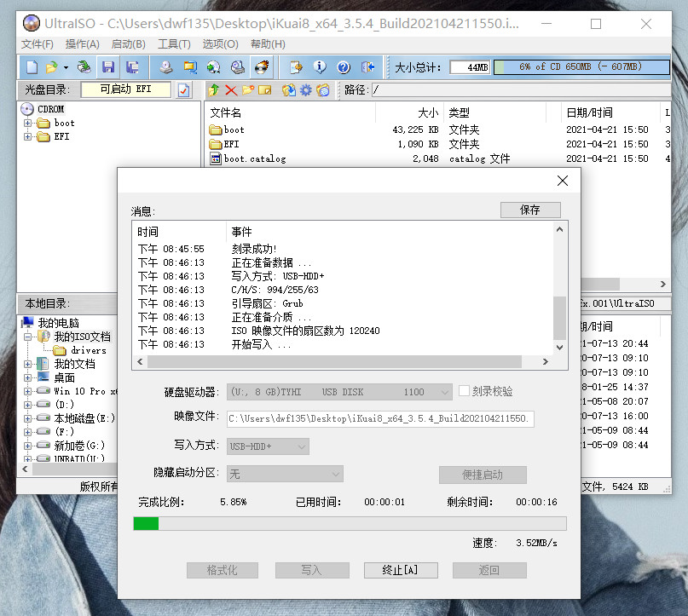Click the message log vertical scrollbar thumb
Screen dimensions: 688x616
tap(559, 318)
